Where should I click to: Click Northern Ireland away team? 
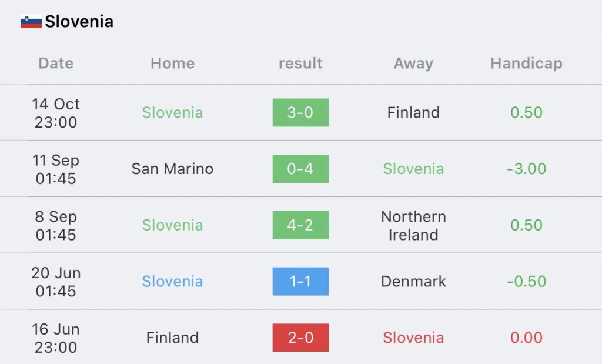(x=413, y=226)
